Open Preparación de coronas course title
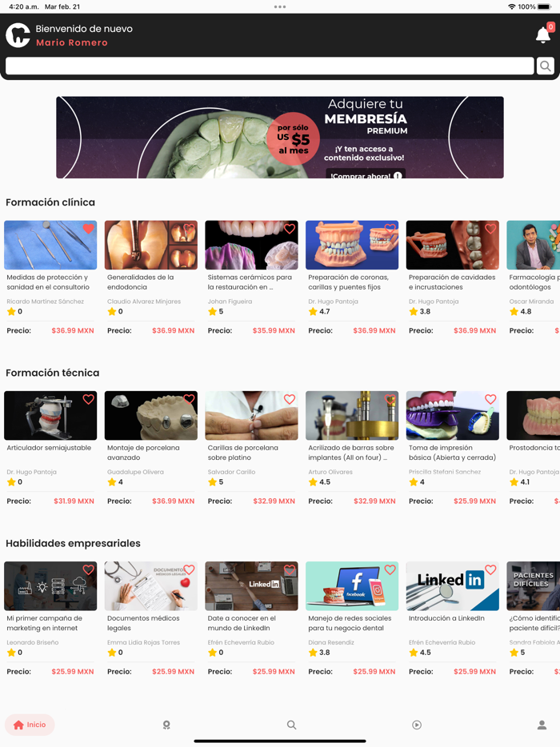 pos(348,282)
